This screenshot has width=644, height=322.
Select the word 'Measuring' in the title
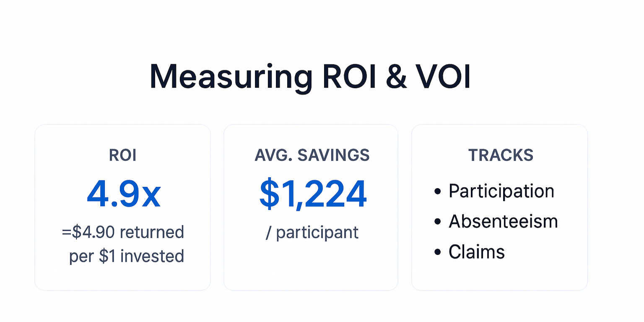(230, 77)
